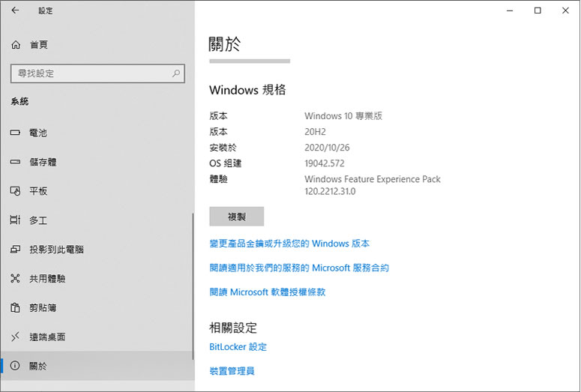Go to the 平板 settings page

97,191
